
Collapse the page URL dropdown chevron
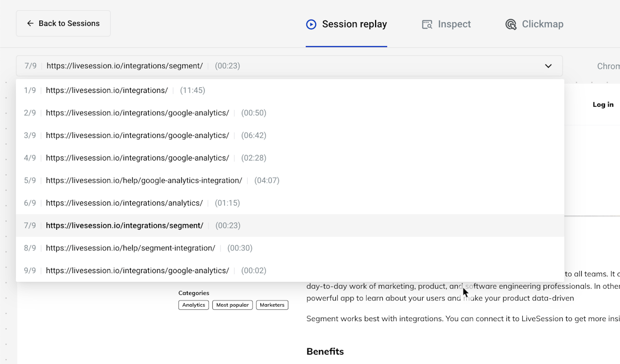click(548, 66)
